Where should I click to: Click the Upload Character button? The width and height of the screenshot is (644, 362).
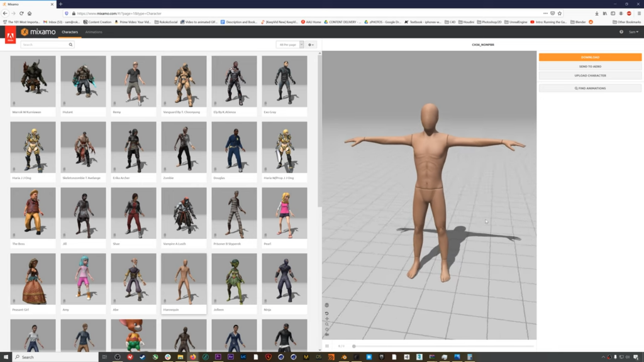pyautogui.click(x=590, y=75)
